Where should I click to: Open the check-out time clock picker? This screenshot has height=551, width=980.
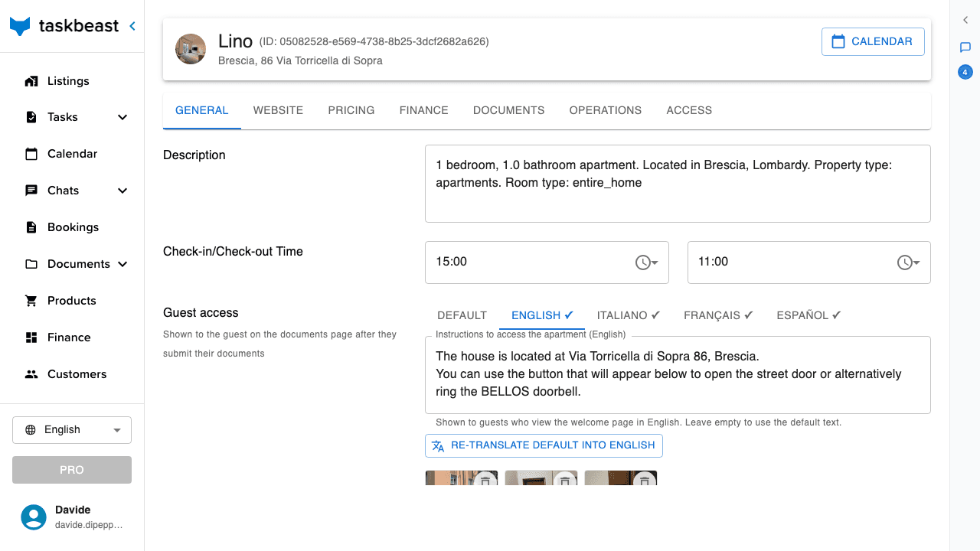click(909, 262)
